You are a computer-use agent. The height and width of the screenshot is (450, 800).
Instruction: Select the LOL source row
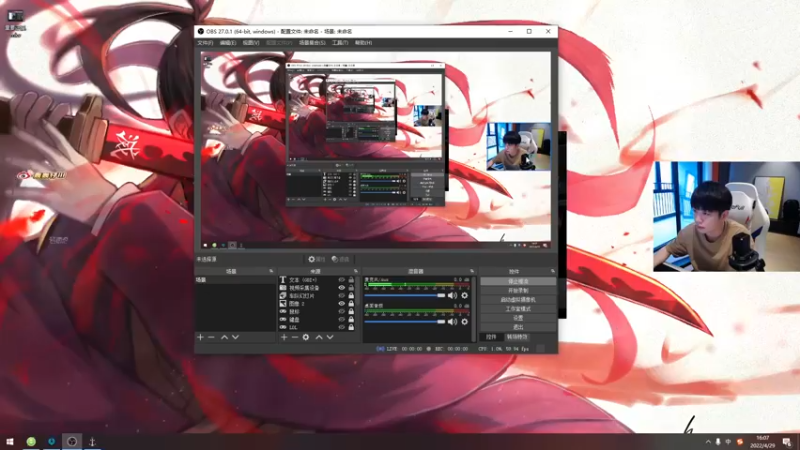[317, 327]
